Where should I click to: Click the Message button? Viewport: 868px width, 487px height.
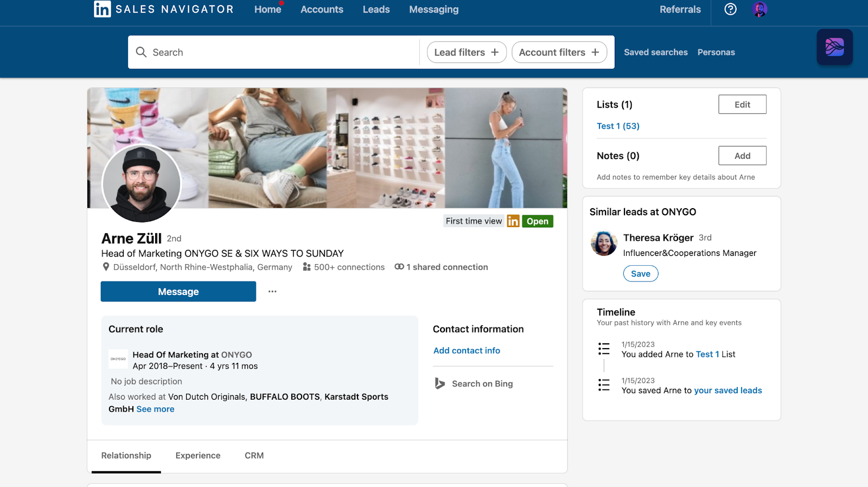tap(178, 292)
